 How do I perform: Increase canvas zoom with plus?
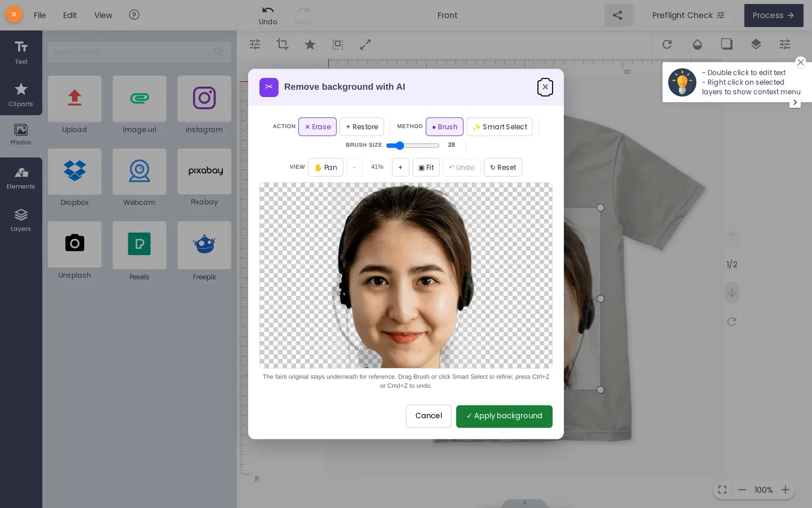[786, 490]
